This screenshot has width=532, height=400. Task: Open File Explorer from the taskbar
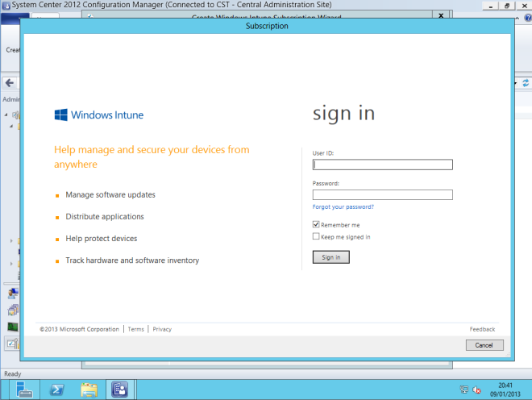pos(89,389)
